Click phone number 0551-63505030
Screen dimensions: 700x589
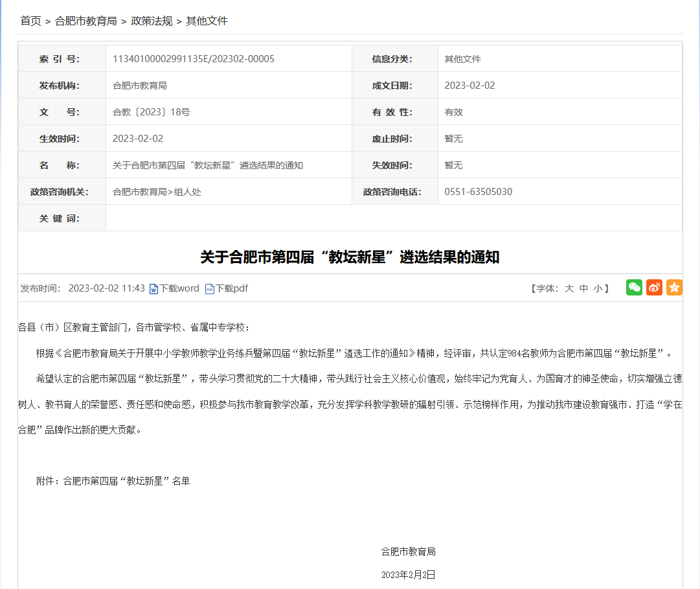tap(478, 192)
